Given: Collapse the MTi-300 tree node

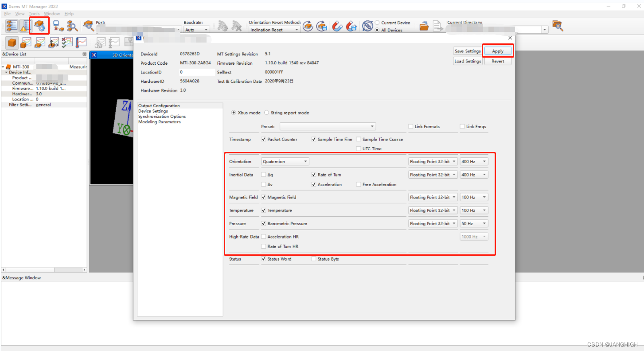Looking at the screenshot, I should pos(3,67).
